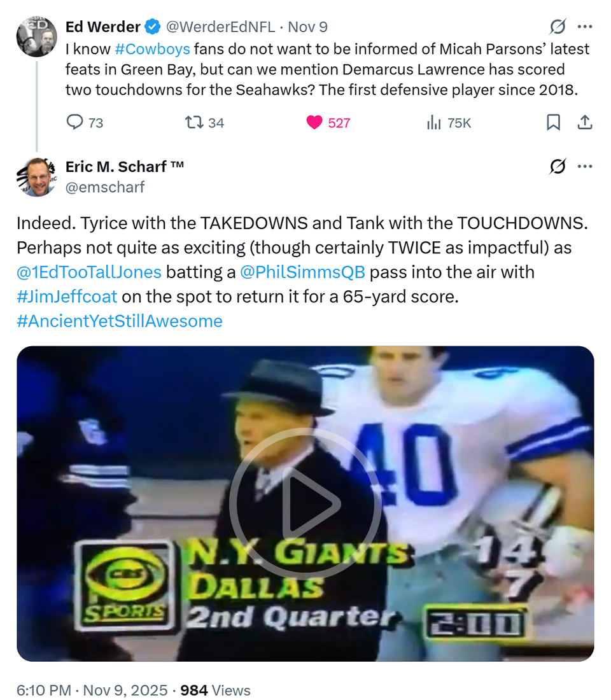Click the Grok icon on Eric Scharf's tweet

click(x=558, y=167)
